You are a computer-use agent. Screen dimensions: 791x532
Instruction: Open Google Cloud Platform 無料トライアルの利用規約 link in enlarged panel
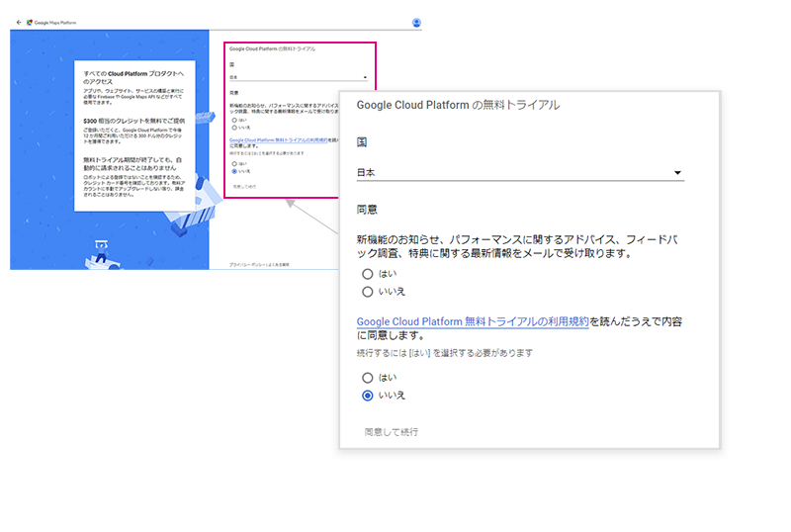[x=473, y=321]
